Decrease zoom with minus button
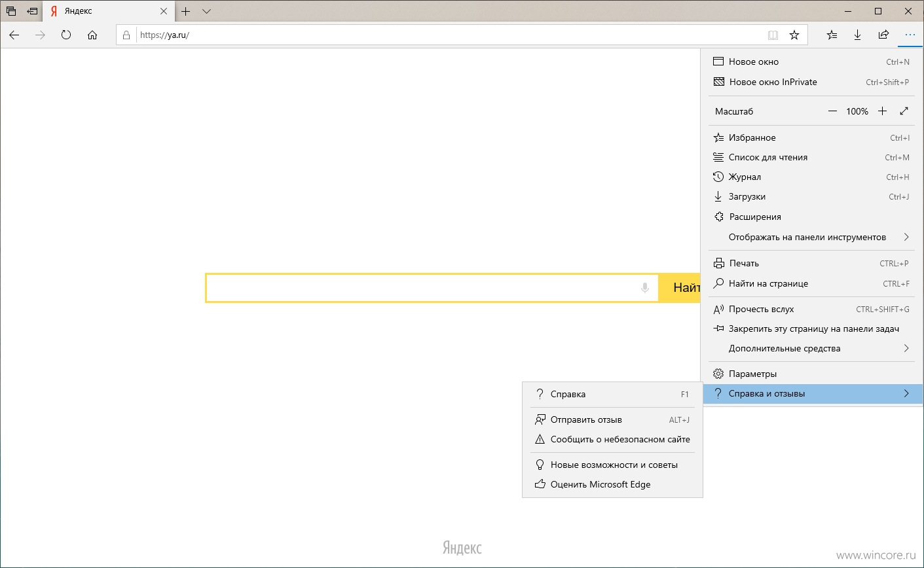Screen dimensions: 924x568 [832, 111]
